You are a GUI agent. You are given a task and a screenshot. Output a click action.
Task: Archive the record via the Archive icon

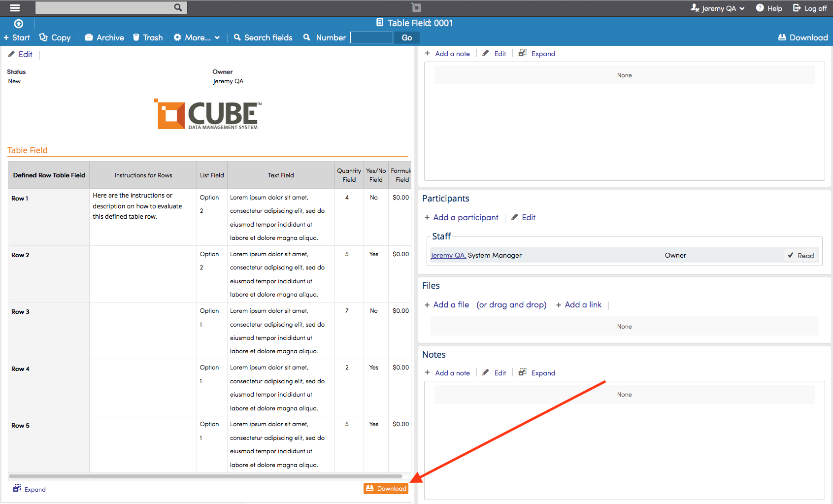(89, 37)
